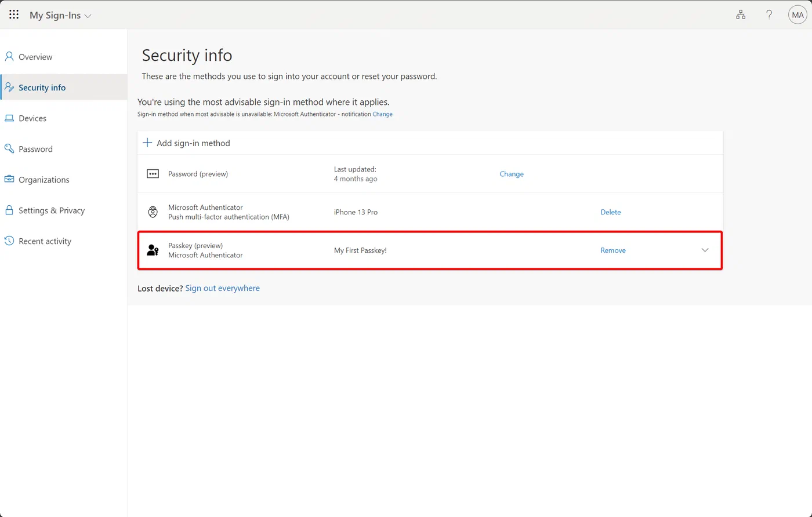
Task: Click the Password row's dots icon
Action: coord(153,174)
